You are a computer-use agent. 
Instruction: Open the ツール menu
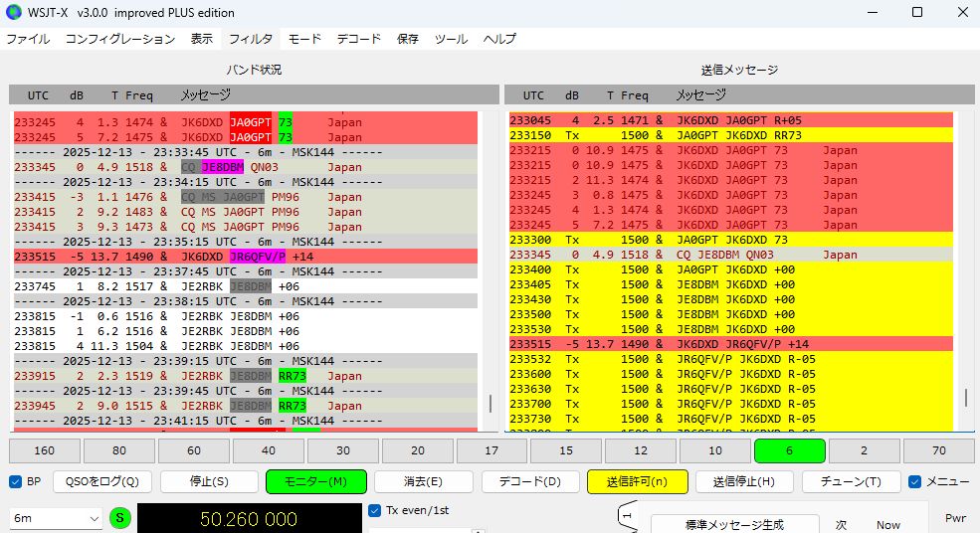(452, 39)
